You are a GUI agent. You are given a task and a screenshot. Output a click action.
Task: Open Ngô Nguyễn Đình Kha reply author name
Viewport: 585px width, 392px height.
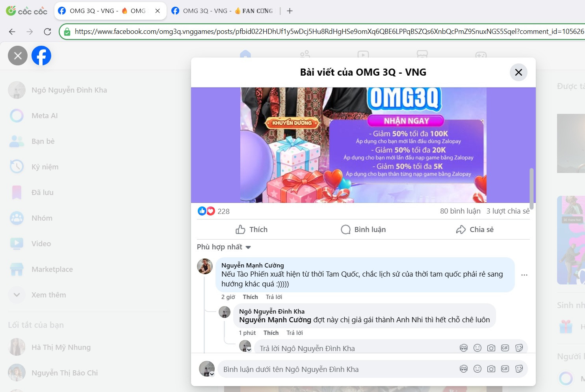pyautogui.click(x=272, y=311)
